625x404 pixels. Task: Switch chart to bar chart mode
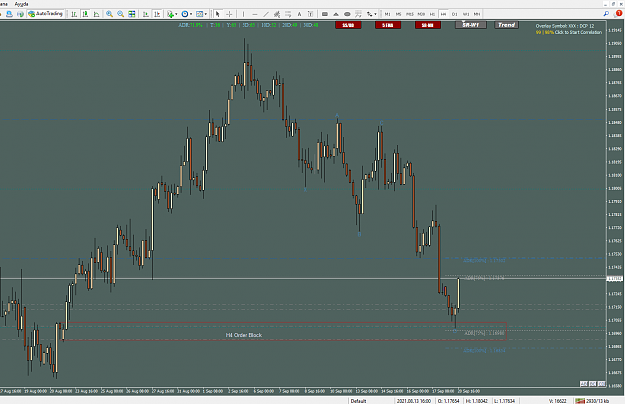coord(74,14)
